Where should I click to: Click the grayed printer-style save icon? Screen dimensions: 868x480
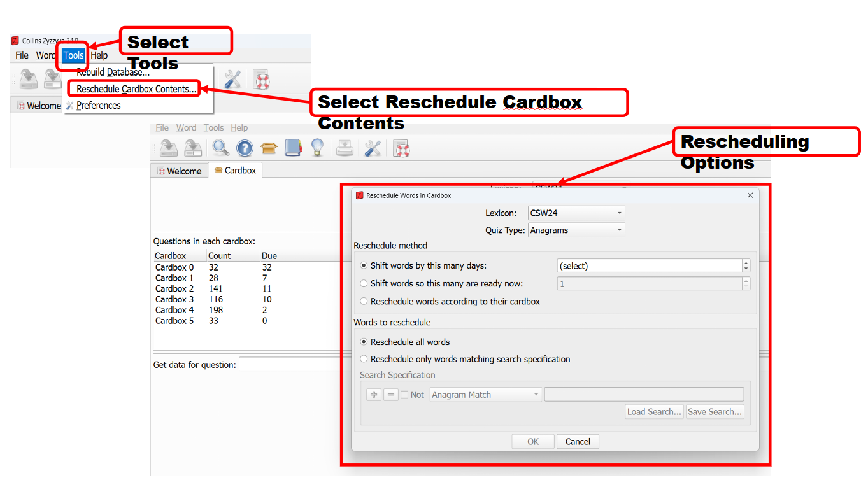(x=345, y=148)
